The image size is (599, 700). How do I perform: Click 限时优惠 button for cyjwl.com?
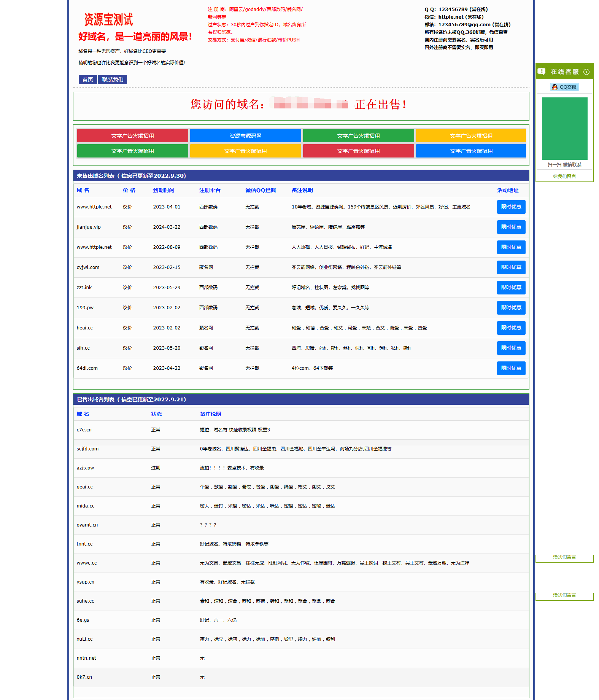click(511, 267)
